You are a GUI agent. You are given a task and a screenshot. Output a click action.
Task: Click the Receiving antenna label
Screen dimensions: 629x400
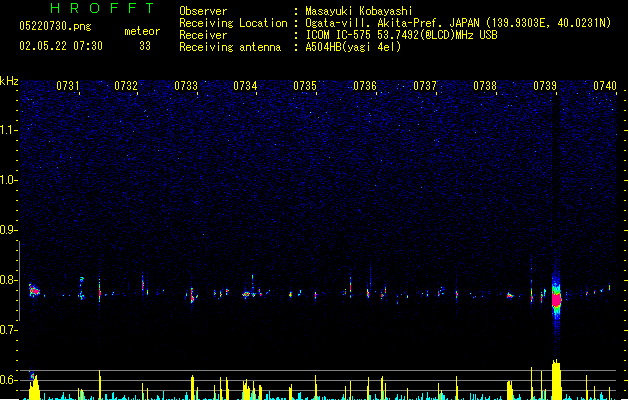pyautogui.click(x=230, y=47)
